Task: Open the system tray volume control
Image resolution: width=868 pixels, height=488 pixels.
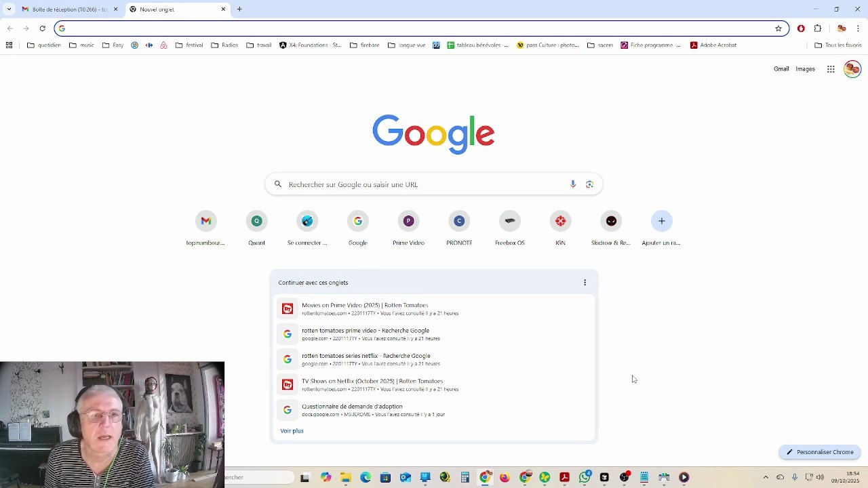Action: pos(821,477)
